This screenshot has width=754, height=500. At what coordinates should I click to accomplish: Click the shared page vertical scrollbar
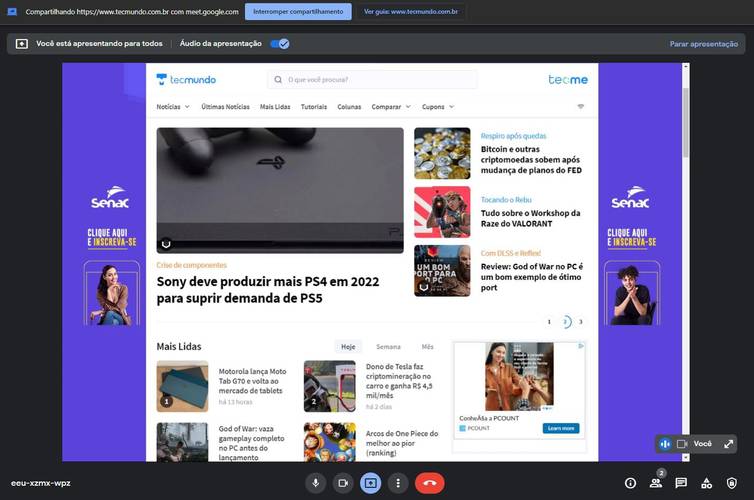(686, 123)
